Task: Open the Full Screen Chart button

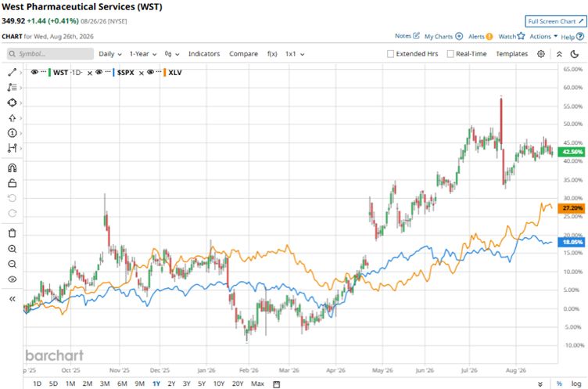Action: (x=555, y=21)
